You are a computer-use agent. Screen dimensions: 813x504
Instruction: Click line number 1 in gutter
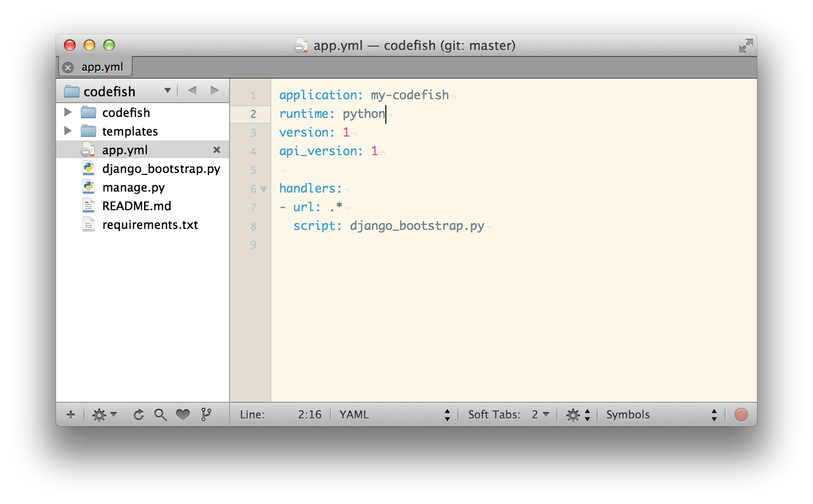coord(253,95)
